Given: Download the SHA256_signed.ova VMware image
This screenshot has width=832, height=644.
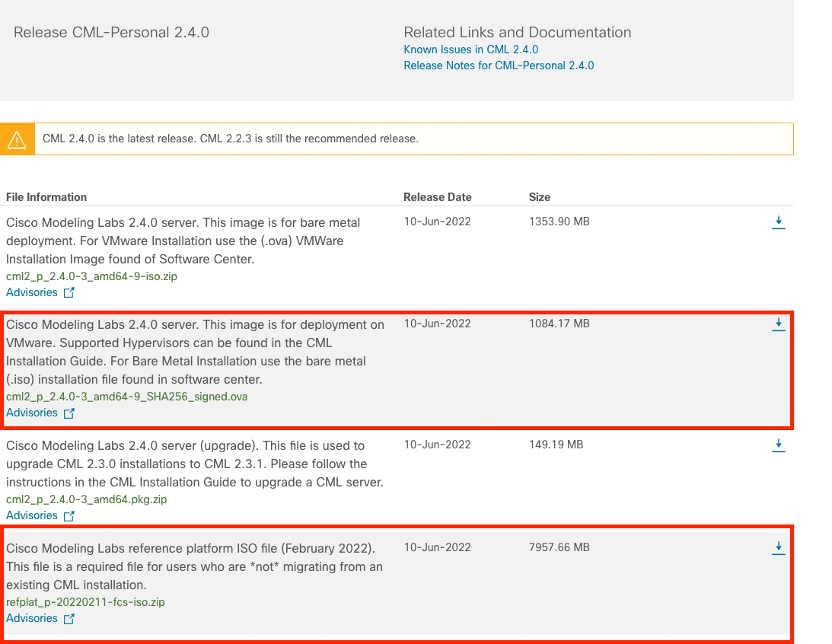Looking at the screenshot, I should pos(779,324).
